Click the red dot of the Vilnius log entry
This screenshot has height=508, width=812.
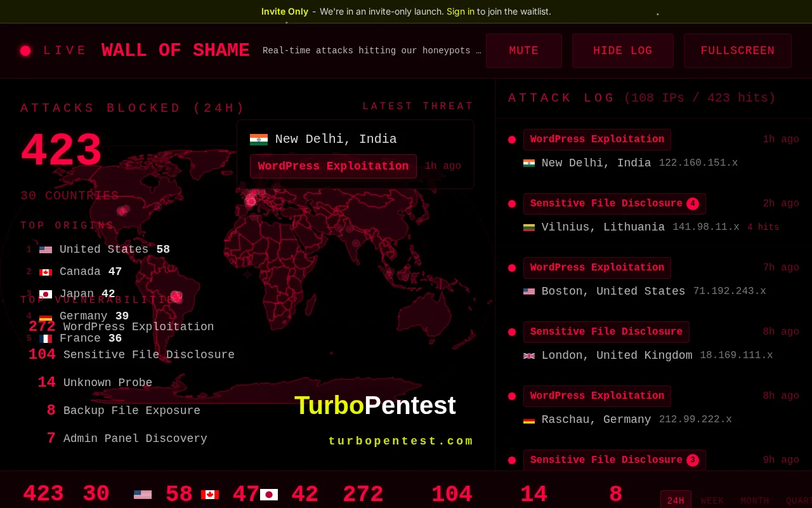coord(512,204)
